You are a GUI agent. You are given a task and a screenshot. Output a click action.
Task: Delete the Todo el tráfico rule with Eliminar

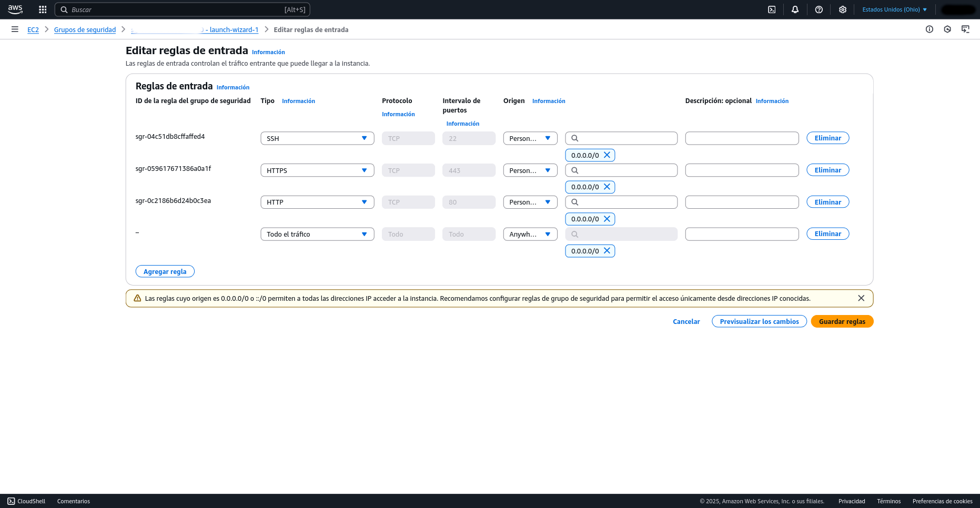[828, 233]
